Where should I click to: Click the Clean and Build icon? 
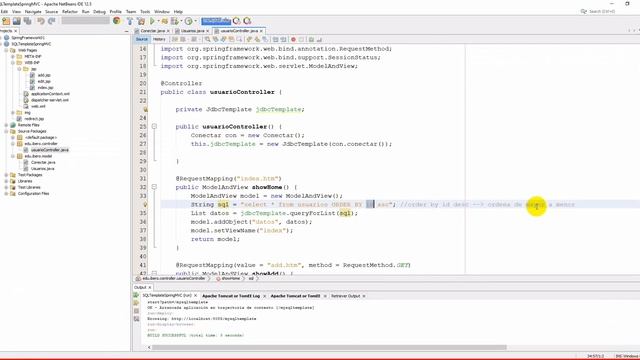point(141,21)
